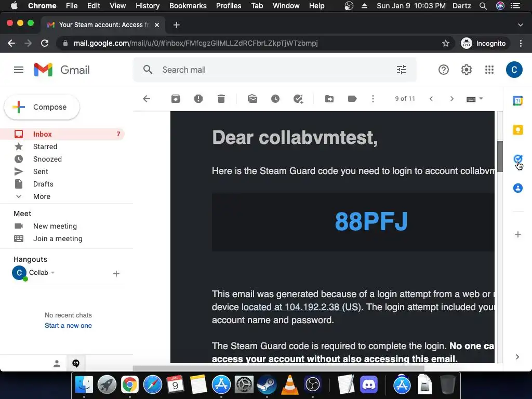The width and height of the screenshot is (532, 399).
Task: Open the View menu
Action: pyautogui.click(x=118, y=6)
